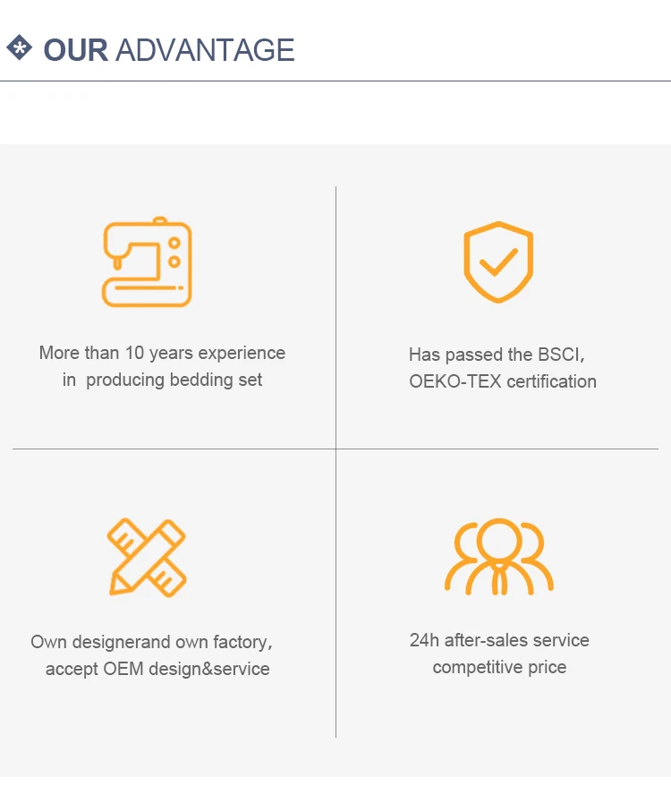The height and width of the screenshot is (812, 671).
Task: Click the crossed pencil and ruler icon
Action: pyautogui.click(x=147, y=556)
